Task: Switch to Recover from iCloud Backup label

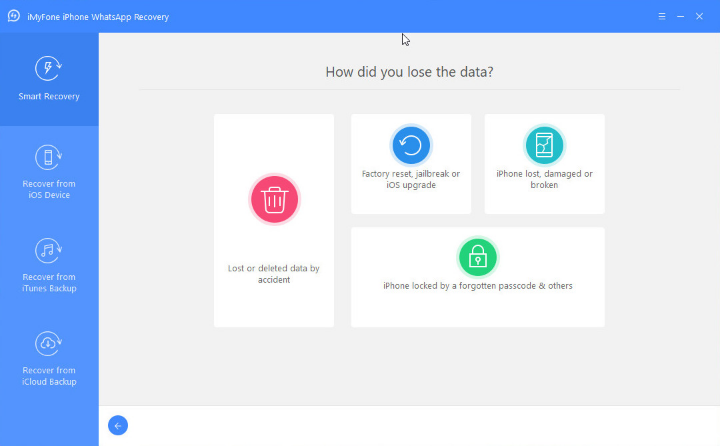Action: (x=49, y=376)
